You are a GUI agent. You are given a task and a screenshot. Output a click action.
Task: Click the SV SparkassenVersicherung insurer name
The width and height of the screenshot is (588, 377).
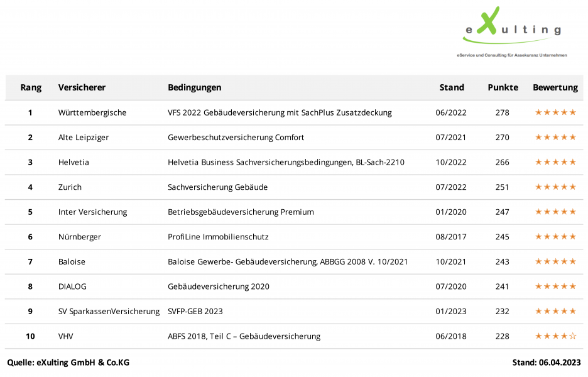(109, 312)
